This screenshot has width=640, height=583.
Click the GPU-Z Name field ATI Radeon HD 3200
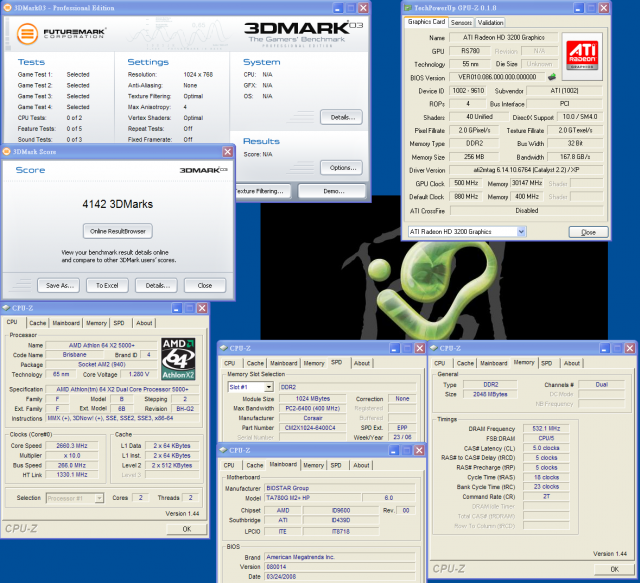pyautogui.click(x=504, y=38)
